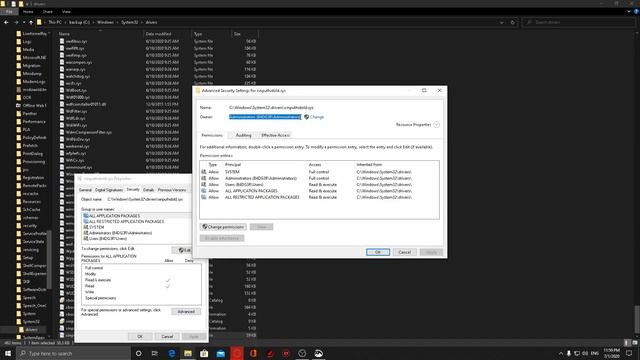Open recent locations dropdown arrow
This screenshot has width=640, height=360.
pos(23,22)
